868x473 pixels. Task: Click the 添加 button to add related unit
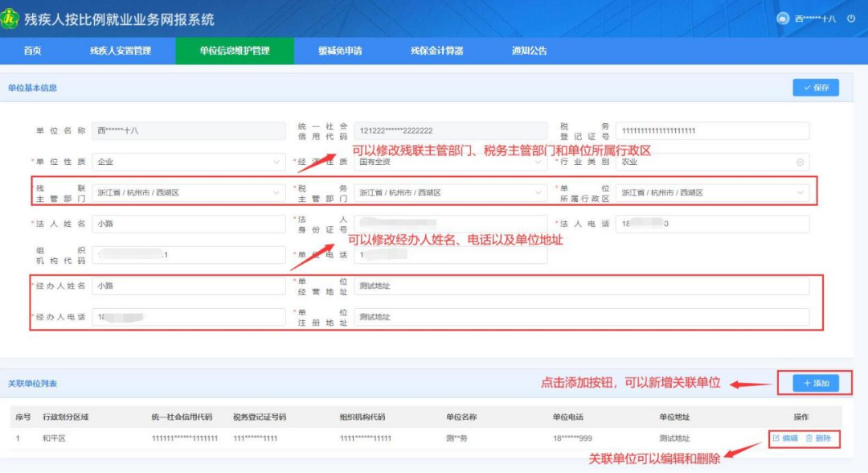pos(816,384)
